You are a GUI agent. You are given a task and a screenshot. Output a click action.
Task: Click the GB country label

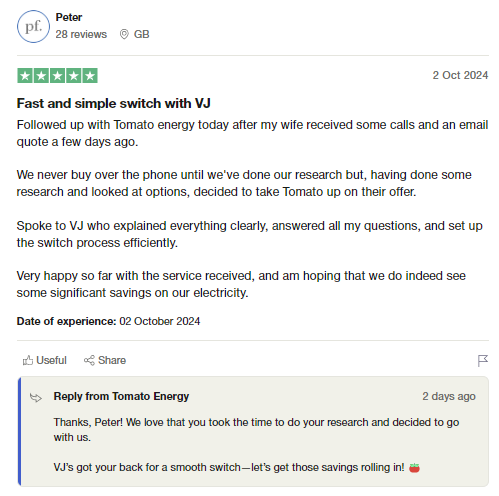click(141, 34)
